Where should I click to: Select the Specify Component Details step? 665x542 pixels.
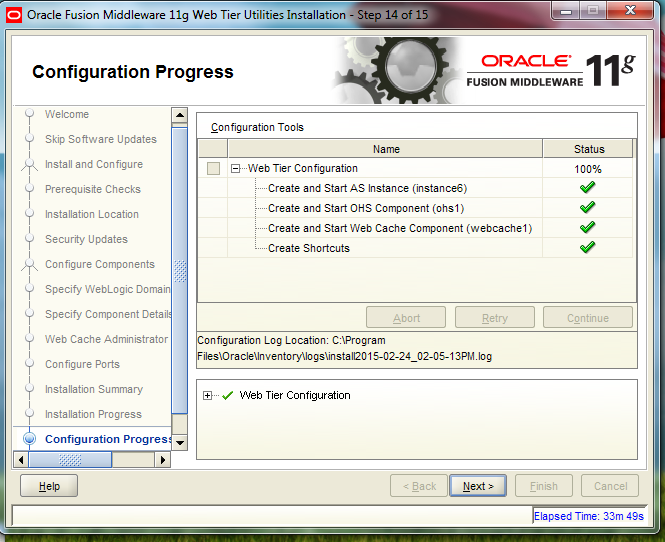pyautogui.click(x=108, y=314)
